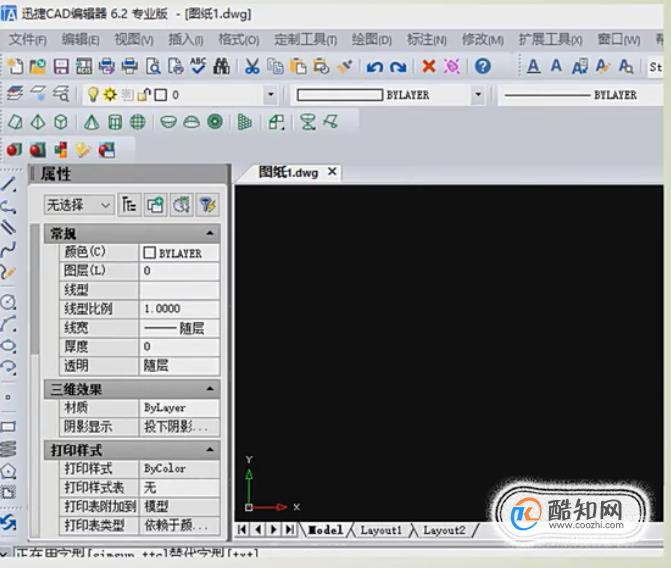Image resolution: width=671 pixels, height=568 pixels.
Task: Click the red X delete icon
Action: click(x=429, y=66)
